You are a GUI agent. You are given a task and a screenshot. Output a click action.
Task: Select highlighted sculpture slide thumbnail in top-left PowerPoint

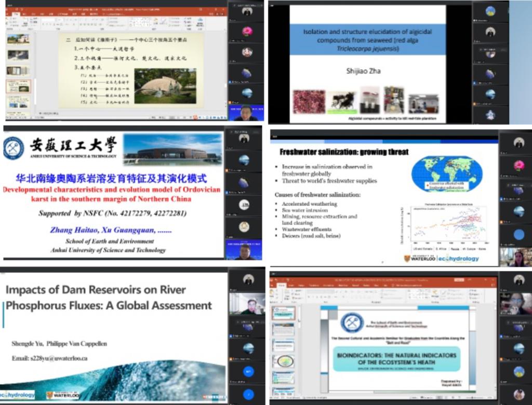(18, 86)
